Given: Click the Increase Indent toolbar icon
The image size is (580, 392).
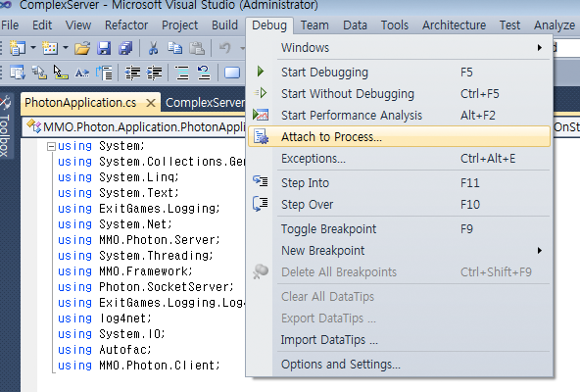Looking at the screenshot, I should coord(154,73).
